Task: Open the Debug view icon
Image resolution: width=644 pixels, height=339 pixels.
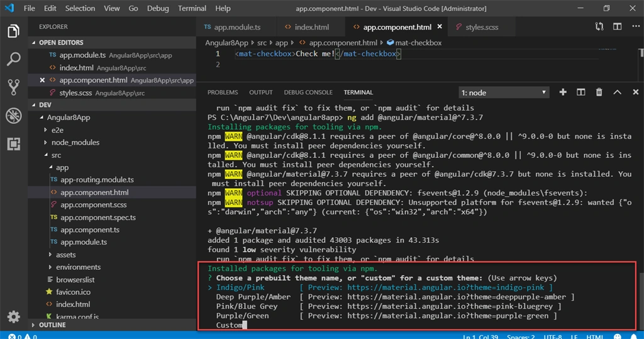Action: tap(14, 116)
